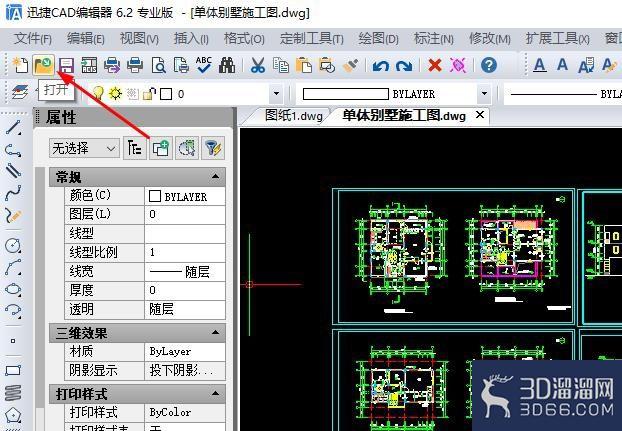Switch to 图纸1.dwg tab
Image resolution: width=622 pixels, height=431 pixels.
click(294, 116)
